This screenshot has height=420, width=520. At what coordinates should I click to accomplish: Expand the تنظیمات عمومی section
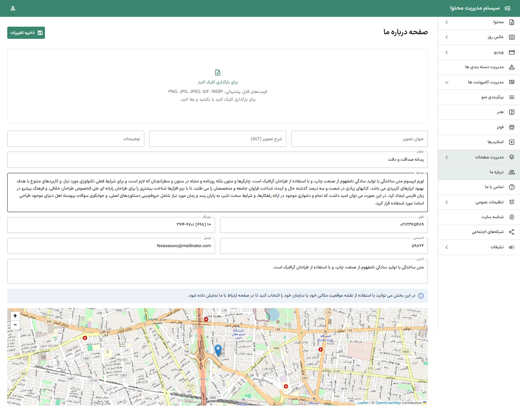click(446, 202)
